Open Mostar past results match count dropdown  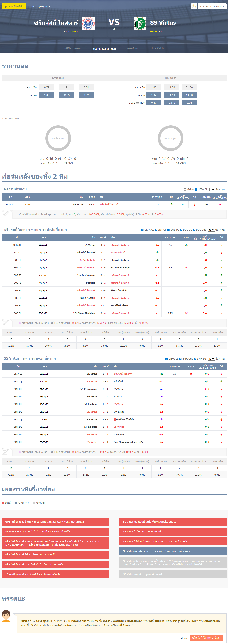point(211,230)
